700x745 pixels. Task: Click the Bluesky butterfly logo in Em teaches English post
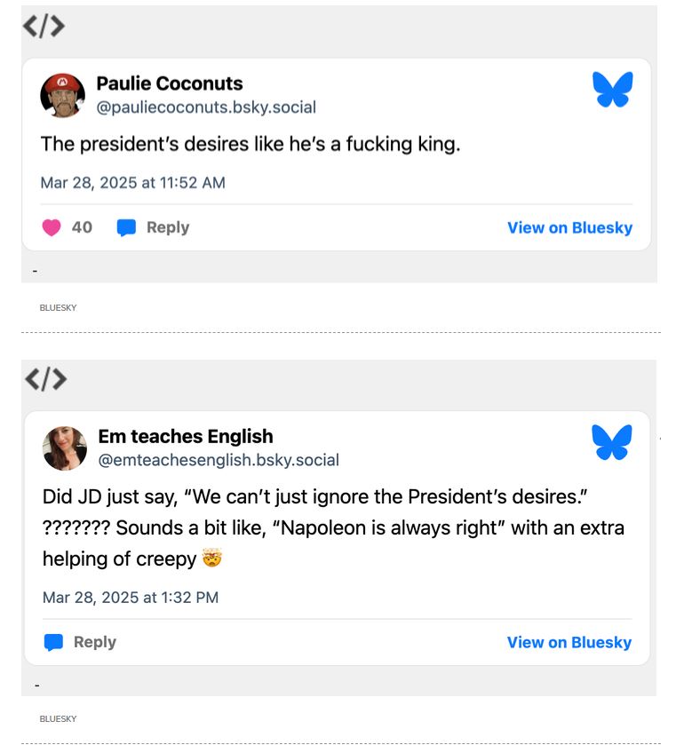tap(612, 442)
